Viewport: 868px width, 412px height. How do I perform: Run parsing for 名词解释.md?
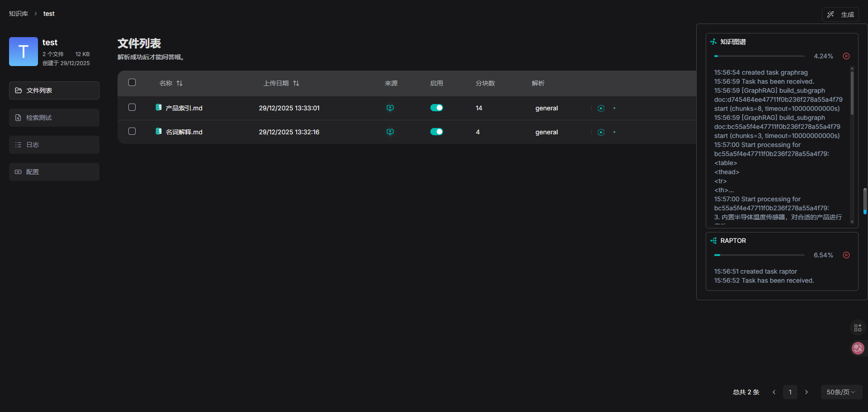(x=601, y=132)
